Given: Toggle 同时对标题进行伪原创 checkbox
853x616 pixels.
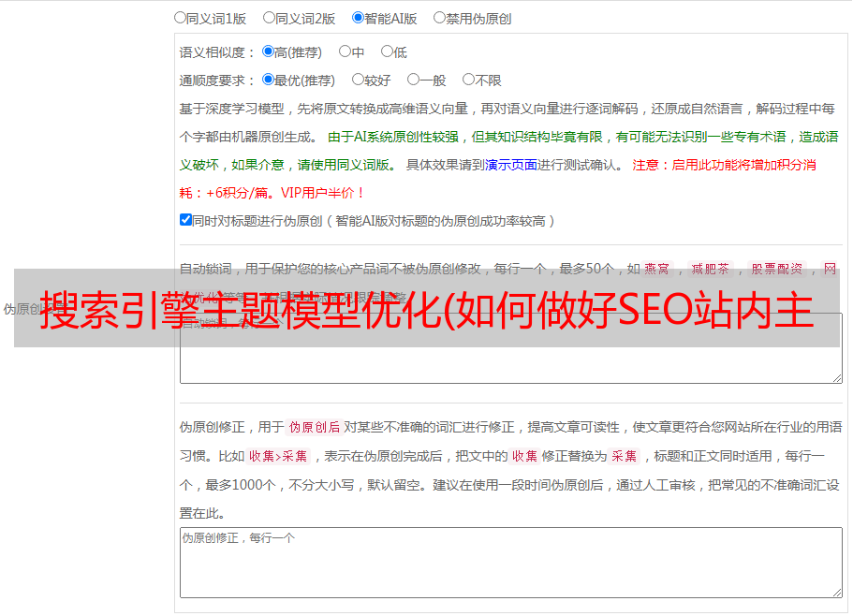Looking at the screenshot, I should 185,220.
